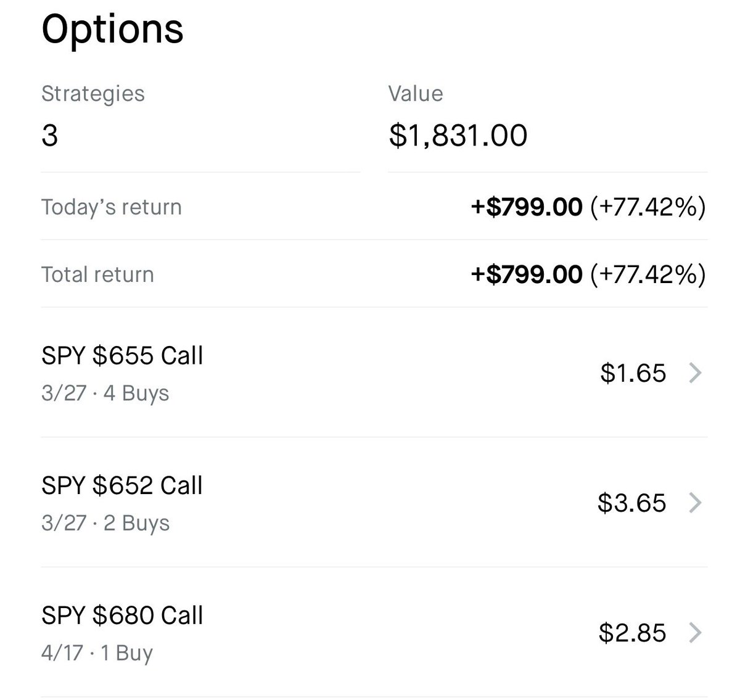Screen dimensions: 740x700
Task: Click the Value label
Action: [x=415, y=94]
